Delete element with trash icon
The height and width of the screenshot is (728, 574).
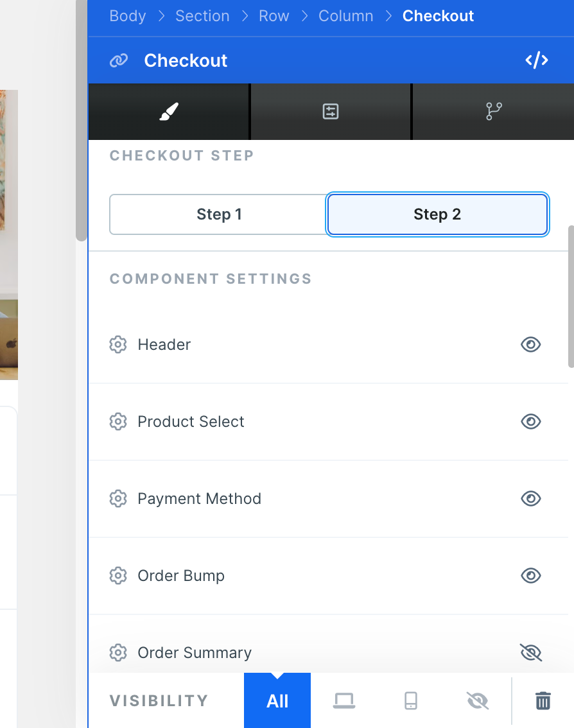(543, 700)
